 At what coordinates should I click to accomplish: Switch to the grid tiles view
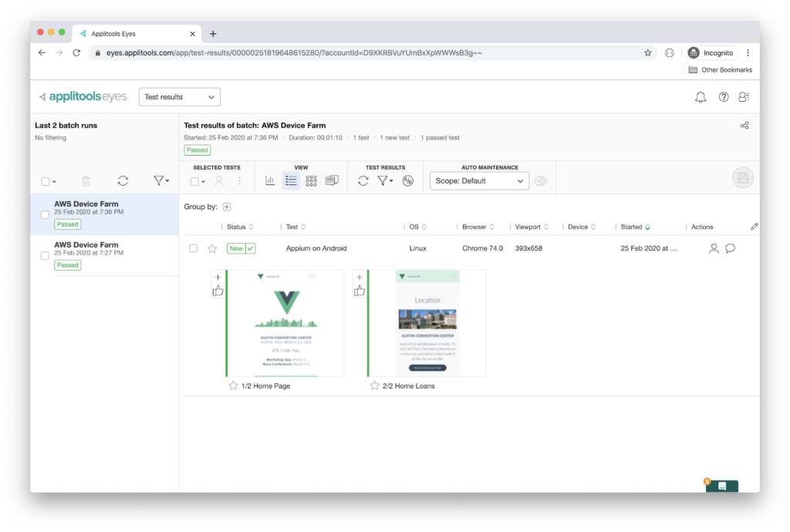(311, 180)
